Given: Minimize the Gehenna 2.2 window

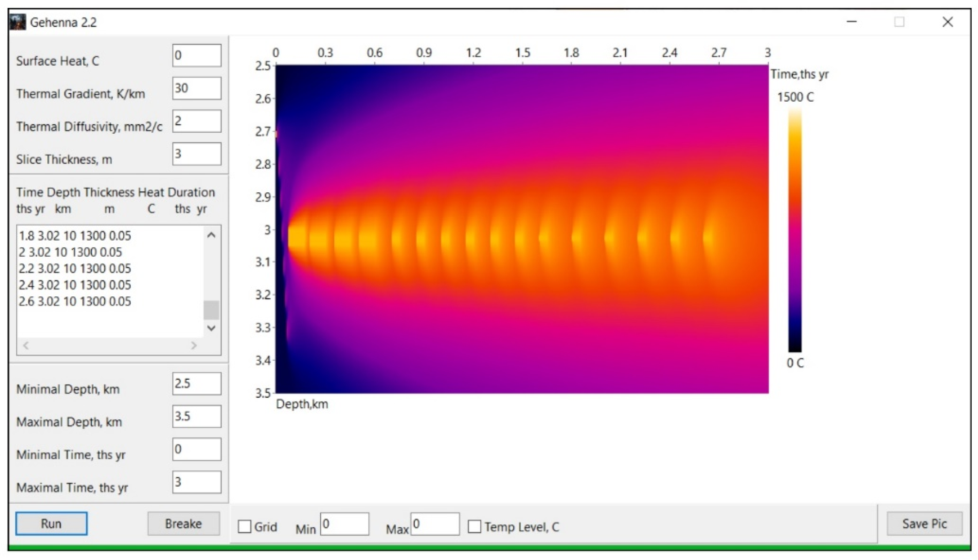Looking at the screenshot, I should pos(851,22).
